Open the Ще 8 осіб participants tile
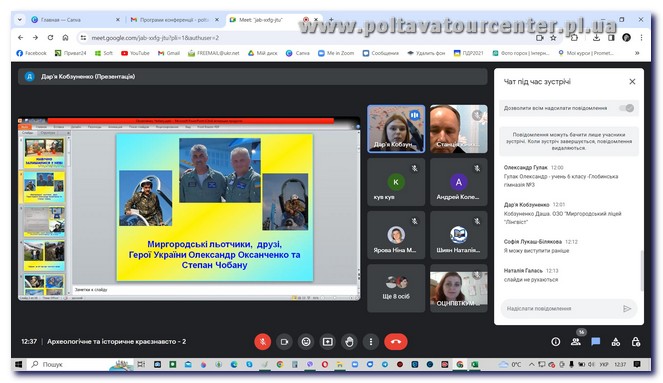 coord(396,288)
